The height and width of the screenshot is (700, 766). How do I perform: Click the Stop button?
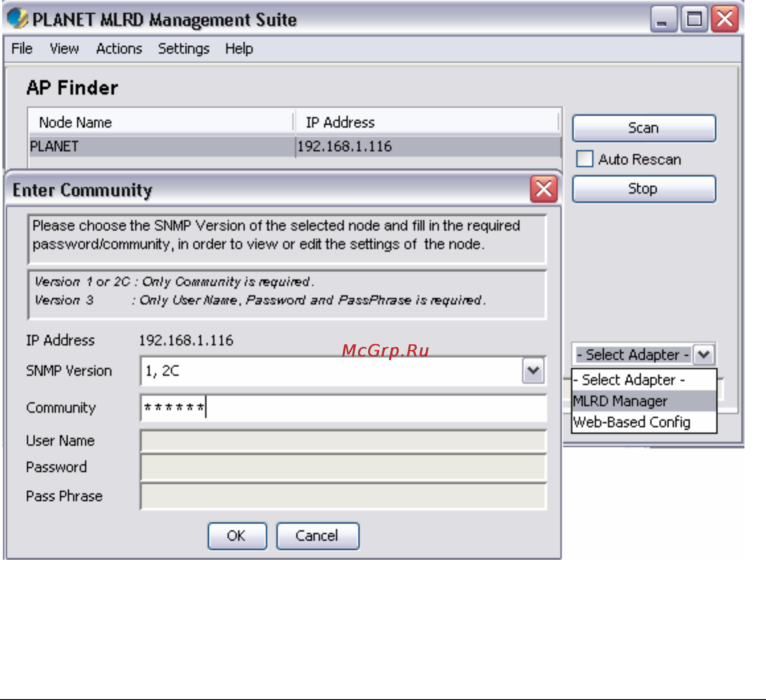(644, 189)
